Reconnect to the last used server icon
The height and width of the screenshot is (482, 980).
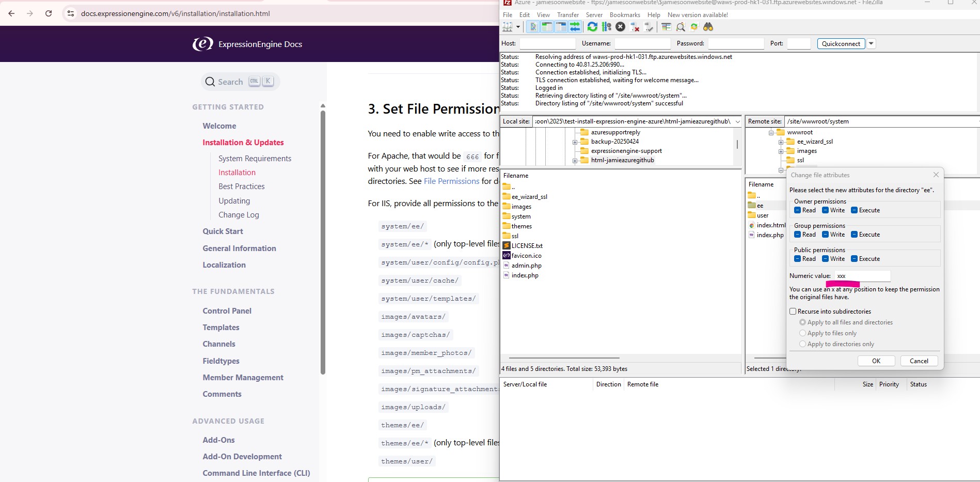pyautogui.click(x=649, y=27)
